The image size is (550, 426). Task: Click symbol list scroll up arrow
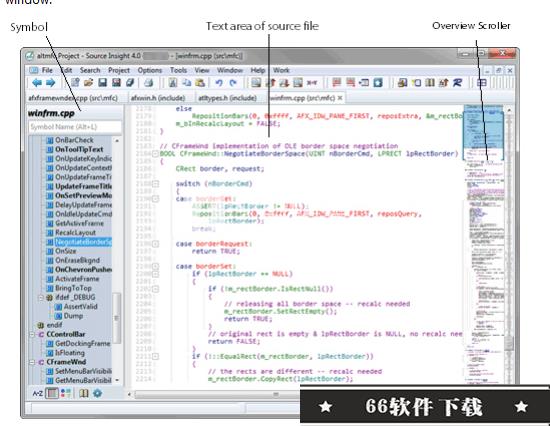click(117, 141)
